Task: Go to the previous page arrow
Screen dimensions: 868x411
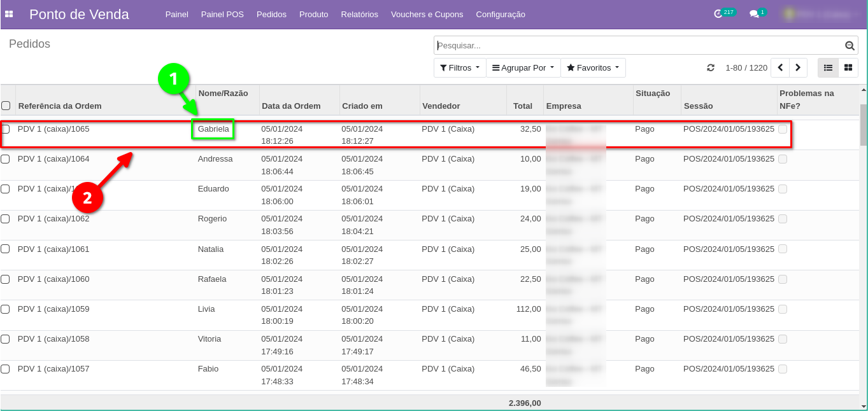Action: point(780,68)
